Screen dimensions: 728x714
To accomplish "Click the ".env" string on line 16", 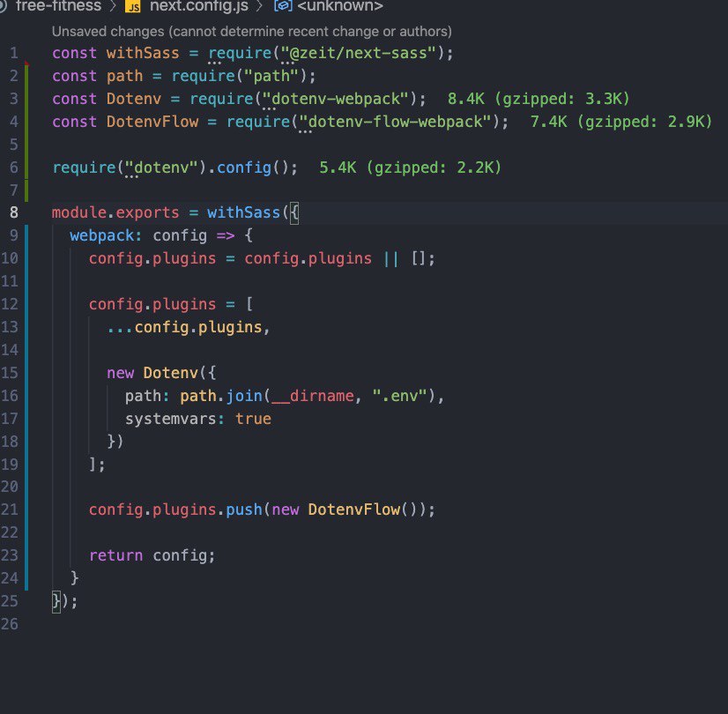I will click(x=400, y=396).
